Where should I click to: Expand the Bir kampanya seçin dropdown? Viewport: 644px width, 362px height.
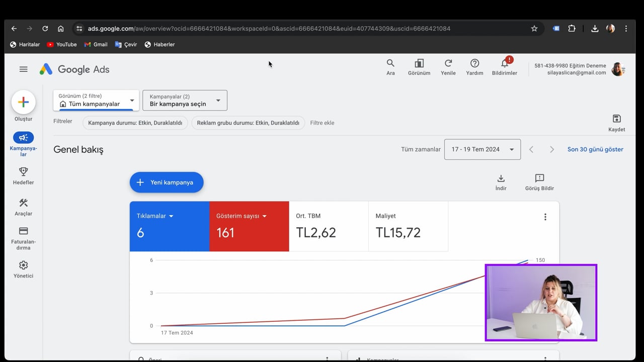pyautogui.click(x=185, y=100)
